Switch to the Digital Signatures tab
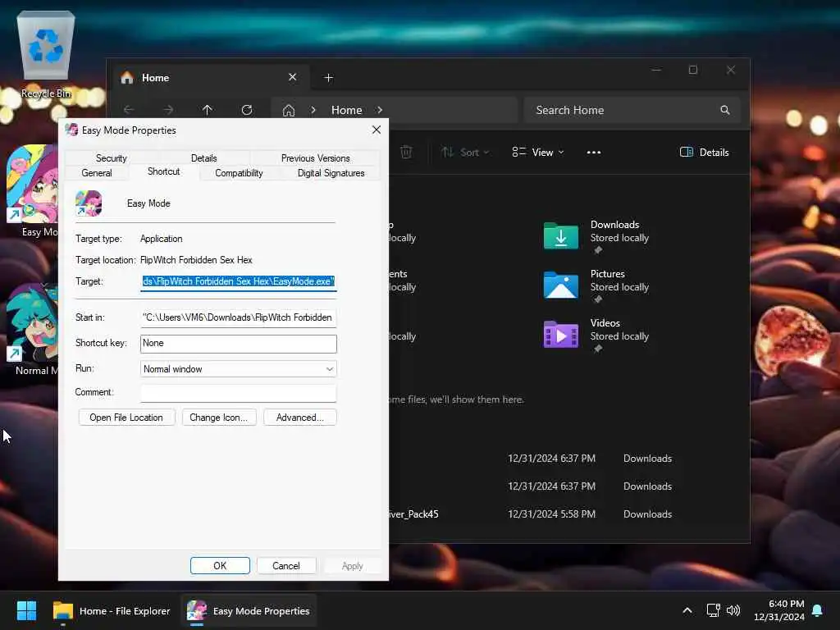The height and width of the screenshot is (630, 840). pyautogui.click(x=331, y=173)
